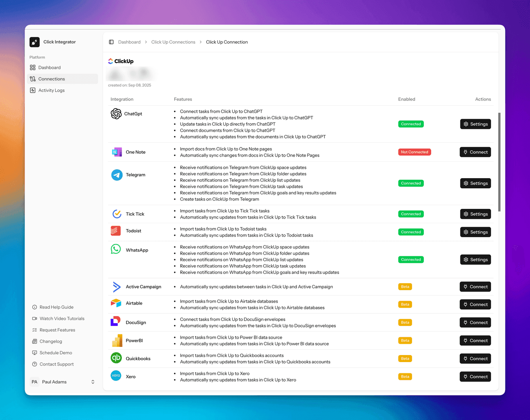Image resolution: width=530 pixels, height=420 pixels.
Task: Click the ChatGPT integration icon
Action: point(116,114)
